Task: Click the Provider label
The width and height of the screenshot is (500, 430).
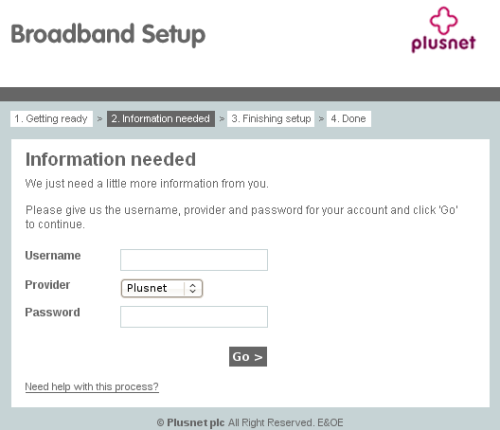Action: click(x=47, y=285)
